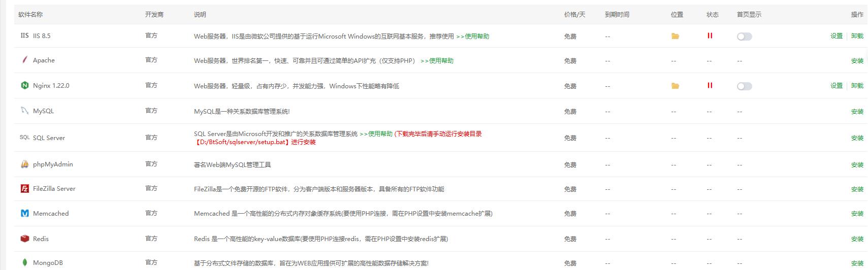Viewport: 868px width, 270px height.
Task: Click the 软件名称 column header
Action: (x=30, y=15)
